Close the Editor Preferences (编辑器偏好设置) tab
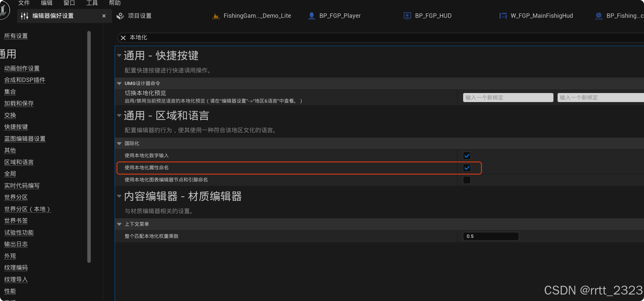Image resolution: width=644 pixels, height=301 pixels. [104, 16]
